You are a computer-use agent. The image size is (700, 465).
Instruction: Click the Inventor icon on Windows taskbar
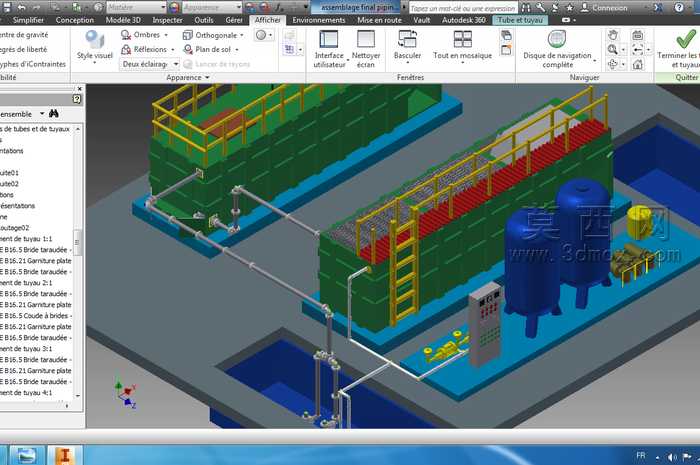[65, 456]
